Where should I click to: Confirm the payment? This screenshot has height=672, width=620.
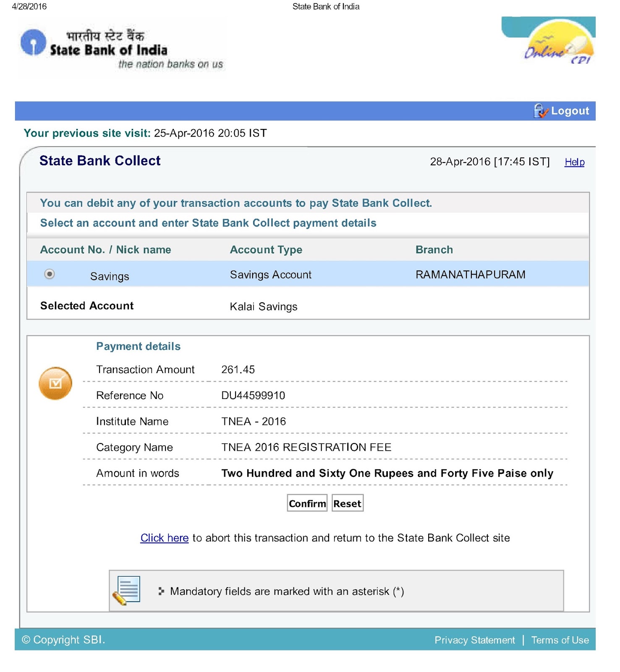(x=307, y=503)
